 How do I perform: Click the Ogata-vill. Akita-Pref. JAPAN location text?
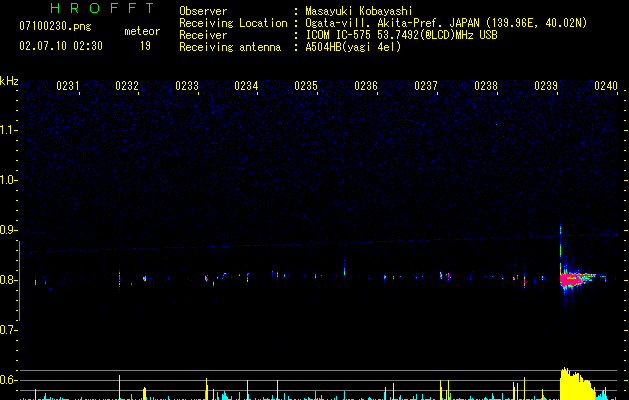coord(446,23)
